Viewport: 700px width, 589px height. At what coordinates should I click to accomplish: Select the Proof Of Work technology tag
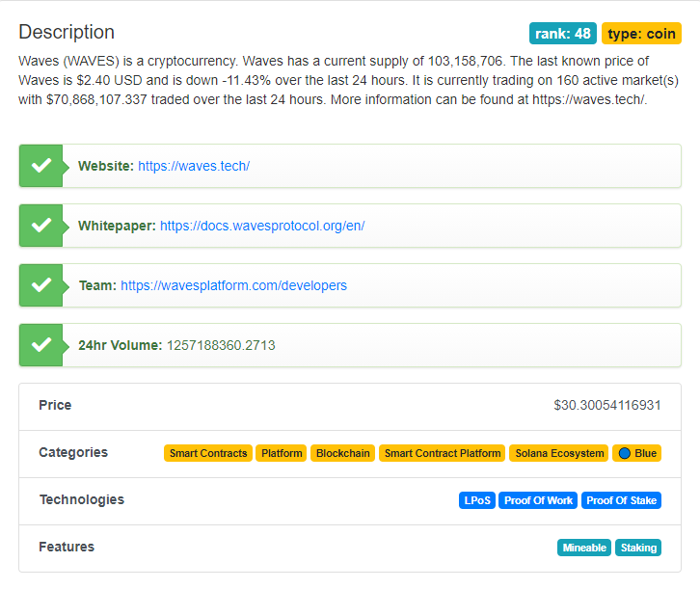[538, 500]
